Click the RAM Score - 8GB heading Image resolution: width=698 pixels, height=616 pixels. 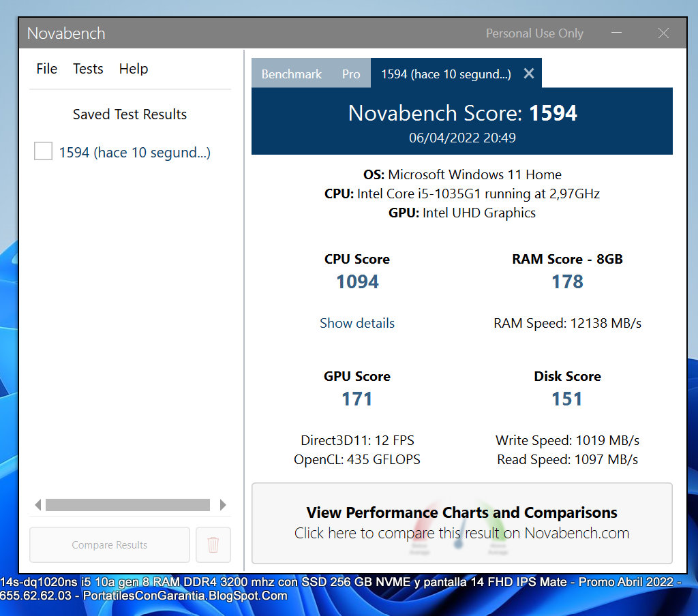pyautogui.click(x=567, y=259)
